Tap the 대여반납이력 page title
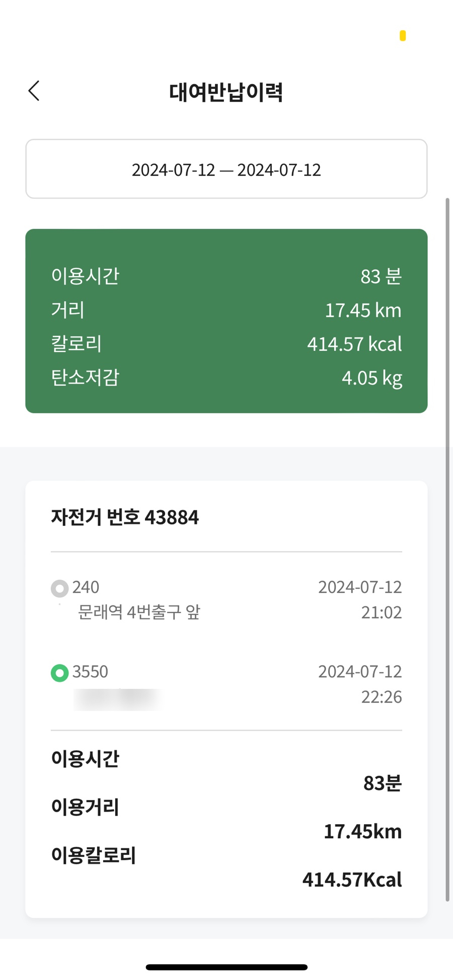 tap(226, 92)
